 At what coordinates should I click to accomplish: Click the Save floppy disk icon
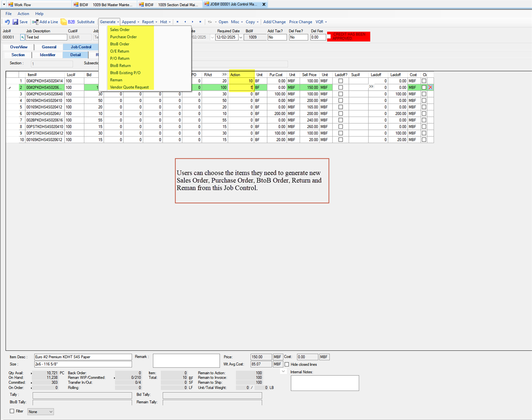[x=15, y=22]
